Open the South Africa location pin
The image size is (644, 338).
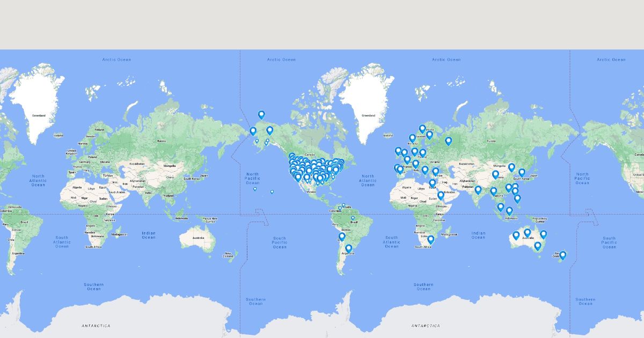pos(430,239)
